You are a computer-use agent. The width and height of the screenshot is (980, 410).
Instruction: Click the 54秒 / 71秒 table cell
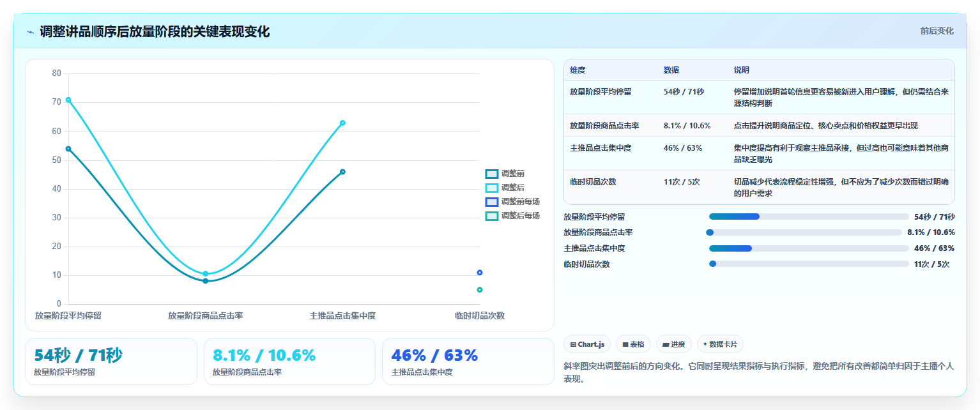pos(684,92)
